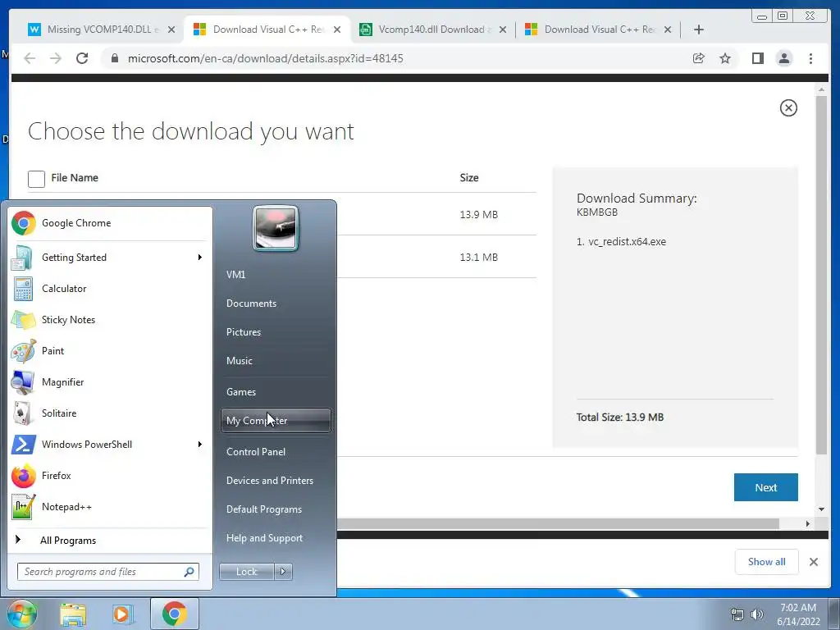Click the 13.9 MB size value
The image size is (840, 630).
click(478, 215)
